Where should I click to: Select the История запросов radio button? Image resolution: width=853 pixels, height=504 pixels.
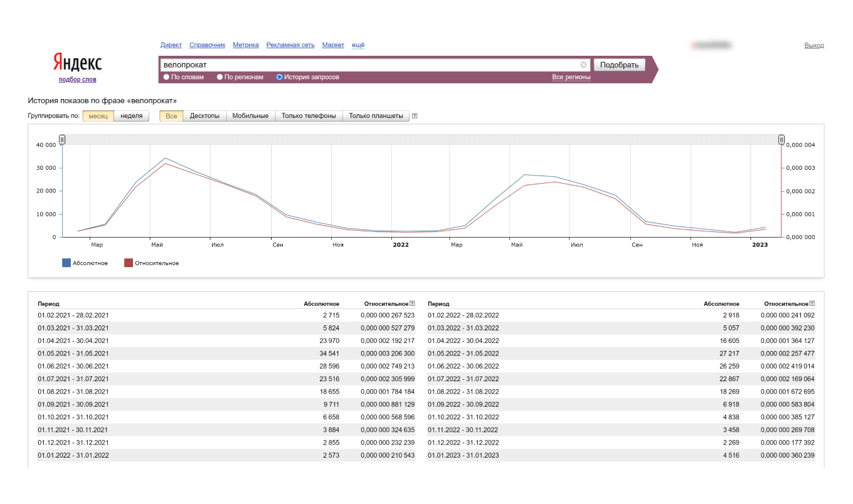coord(279,77)
